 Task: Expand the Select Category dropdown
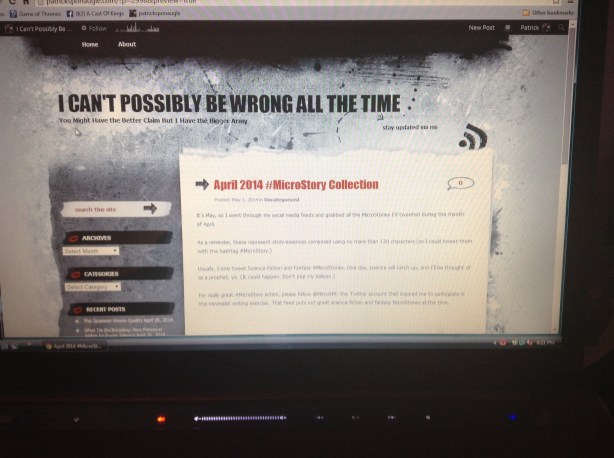click(x=92, y=286)
